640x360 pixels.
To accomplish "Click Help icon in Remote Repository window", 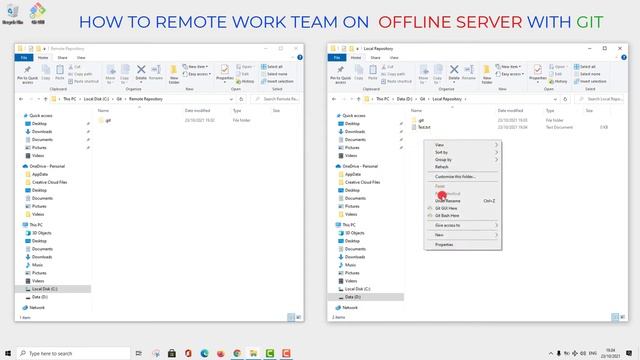I will [x=300, y=58].
